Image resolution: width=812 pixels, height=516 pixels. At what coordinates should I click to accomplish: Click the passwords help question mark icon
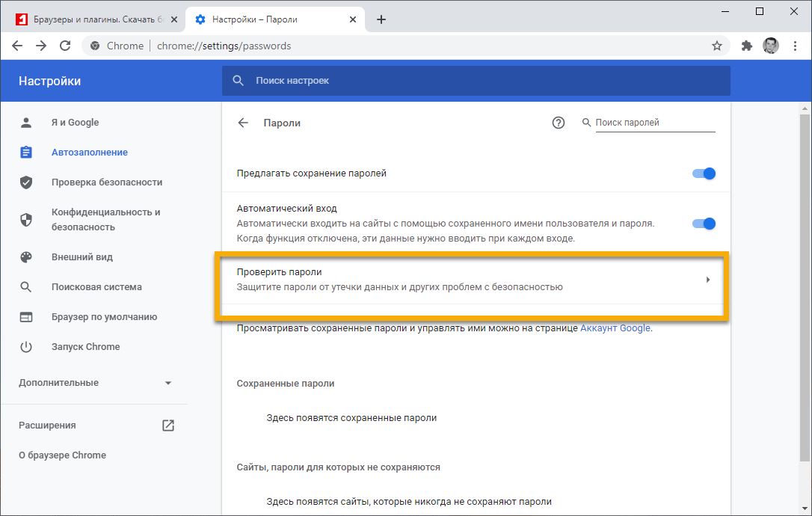coord(558,123)
